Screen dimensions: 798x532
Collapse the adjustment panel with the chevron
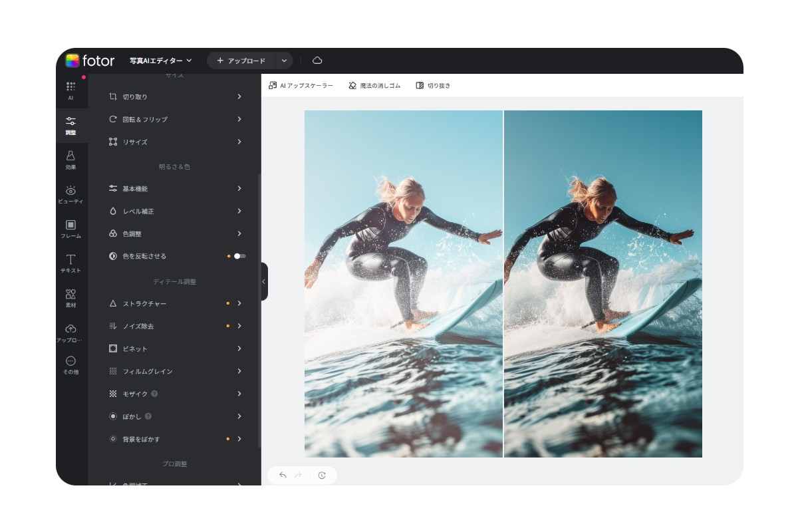(x=263, y=282)
